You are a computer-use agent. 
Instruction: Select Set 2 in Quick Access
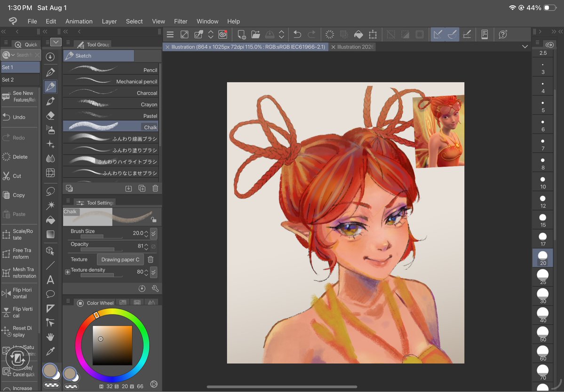pyautogui.click(x=20, y=80)
